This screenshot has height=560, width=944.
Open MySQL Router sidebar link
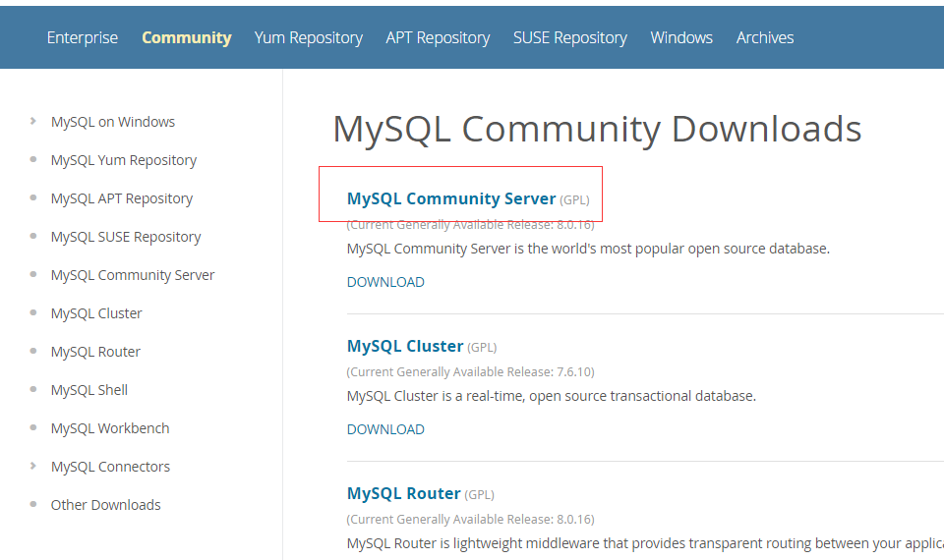pyautogui.click(x=95, y=352)
